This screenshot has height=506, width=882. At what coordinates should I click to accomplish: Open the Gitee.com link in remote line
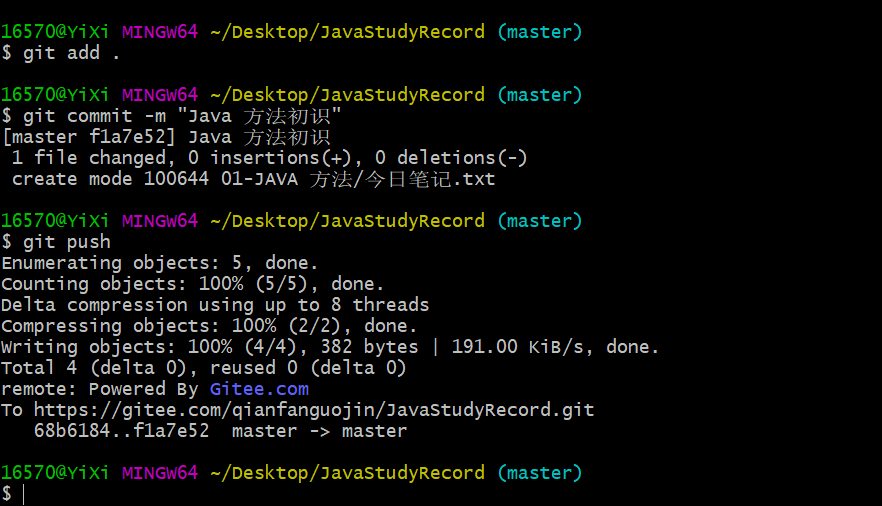coord(259,389)
